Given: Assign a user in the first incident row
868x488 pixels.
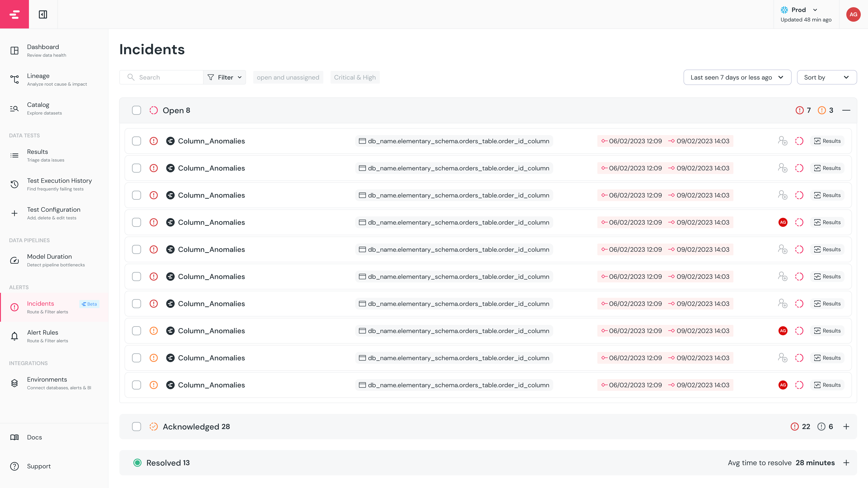Looking at the screenshot, I should [x=782, y=141].
